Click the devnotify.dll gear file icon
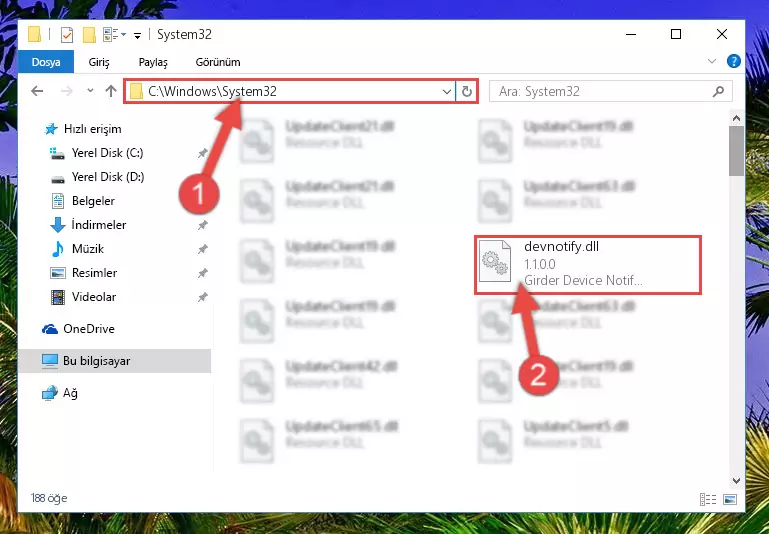 coord(494,261)
